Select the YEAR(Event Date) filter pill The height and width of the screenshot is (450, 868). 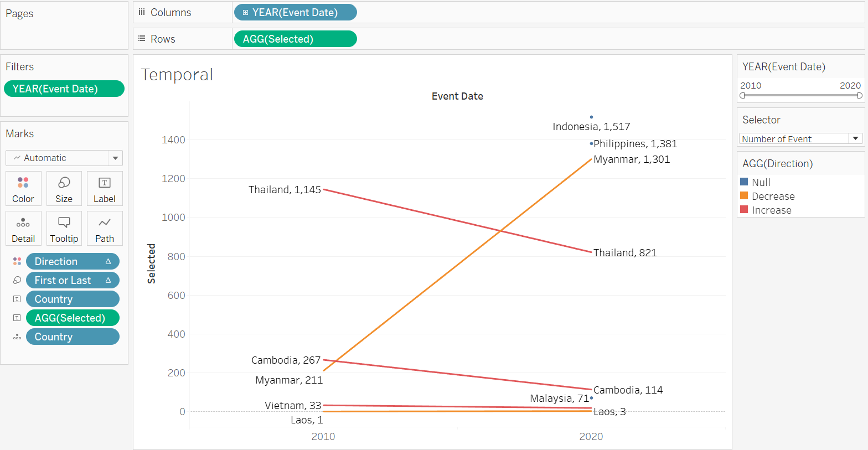tap(64, 89)
